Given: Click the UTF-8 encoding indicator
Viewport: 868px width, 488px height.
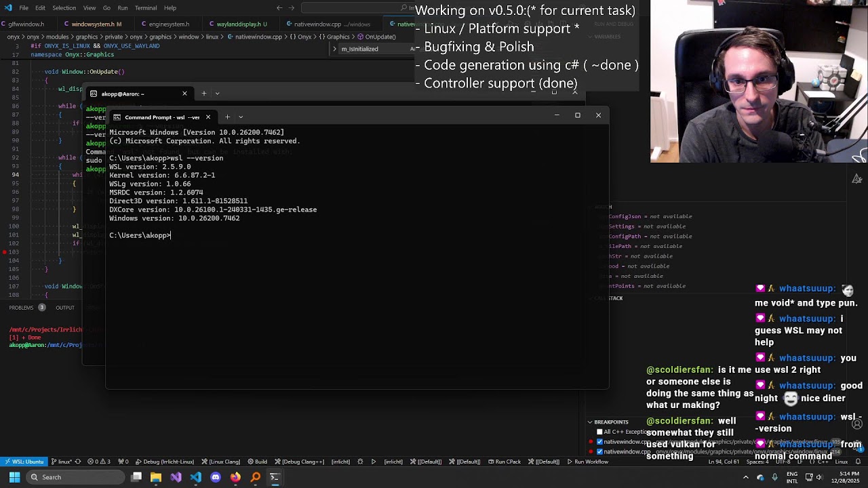Looking at the screenshot, I should point(782,462).
